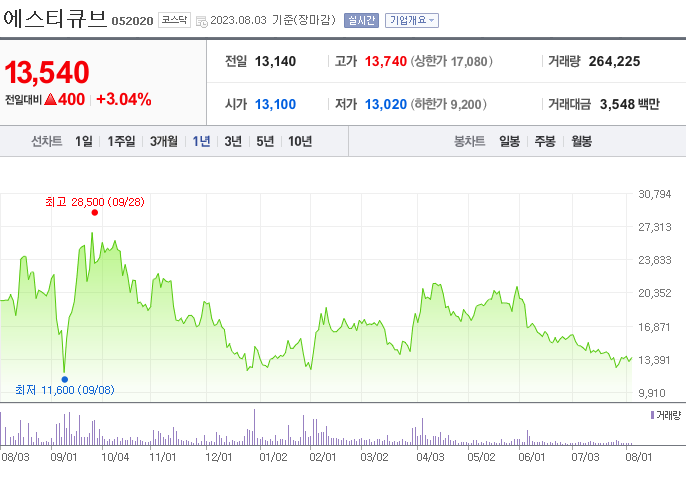Open the 기업개요 dropdown

click(x=412, y=21)
